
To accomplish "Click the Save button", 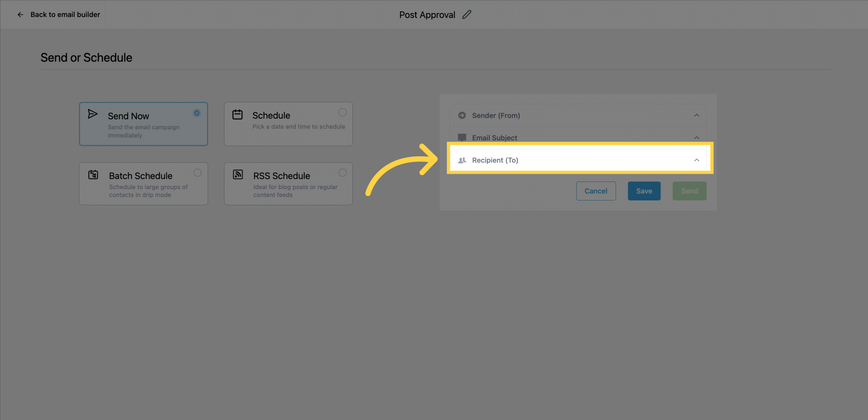I will pyautogui.click(x=644, y=190).
